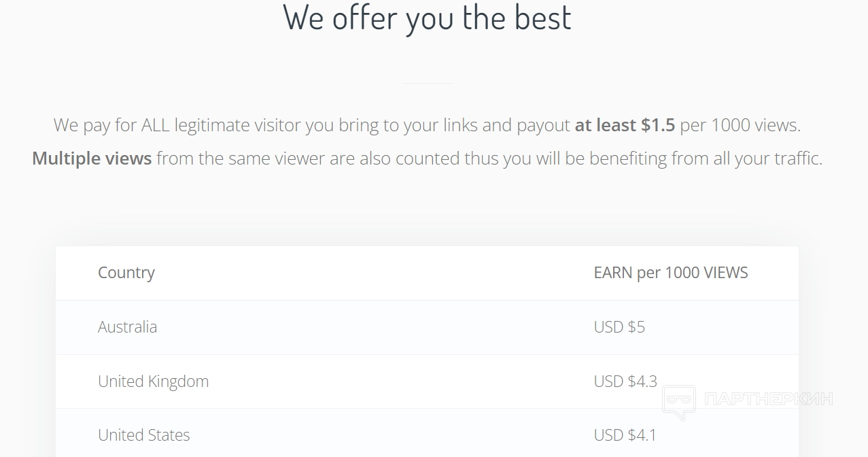This screenshot has width=868, height=457.
Task: Select the 'Country' column header
Action: click(126, 273)
